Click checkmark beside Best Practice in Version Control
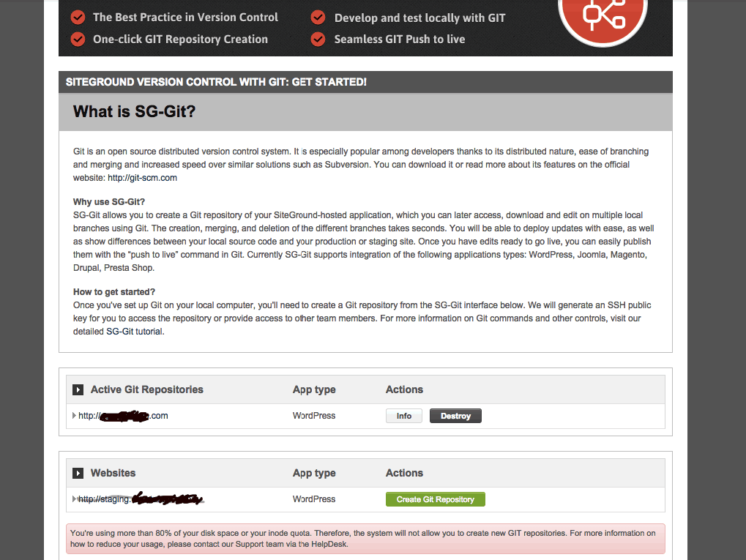 (78, 17)
